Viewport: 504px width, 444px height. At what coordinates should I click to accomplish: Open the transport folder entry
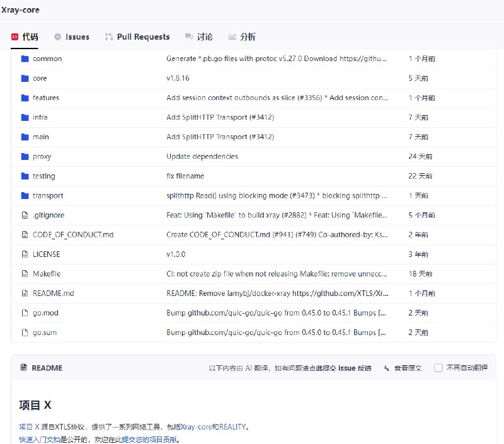click(48, 195)
